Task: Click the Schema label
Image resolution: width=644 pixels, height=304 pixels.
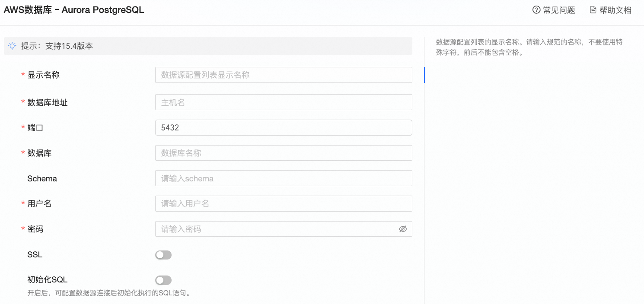Action: tap(42, 178)
